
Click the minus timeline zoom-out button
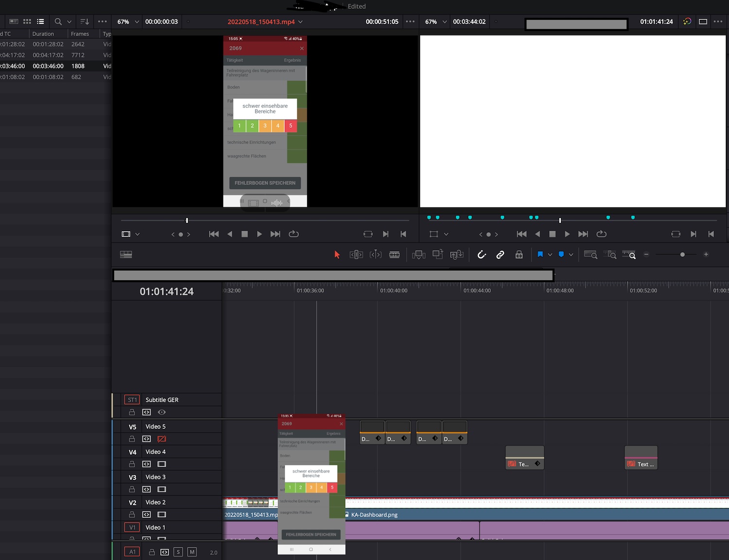pyautogui.click(x=646, y=255)
